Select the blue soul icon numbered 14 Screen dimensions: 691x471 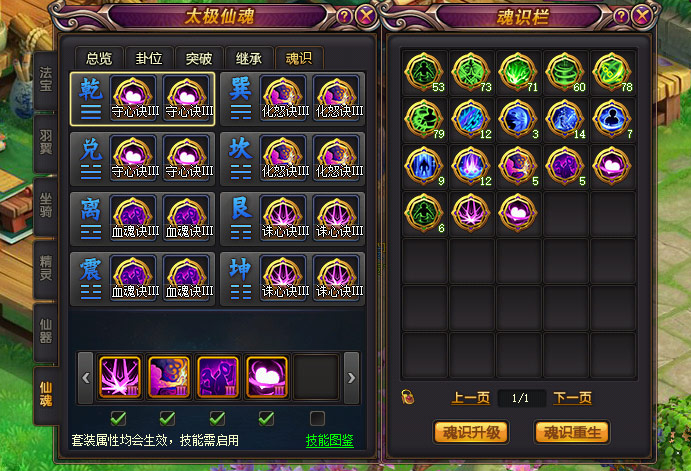pos(565,119)
